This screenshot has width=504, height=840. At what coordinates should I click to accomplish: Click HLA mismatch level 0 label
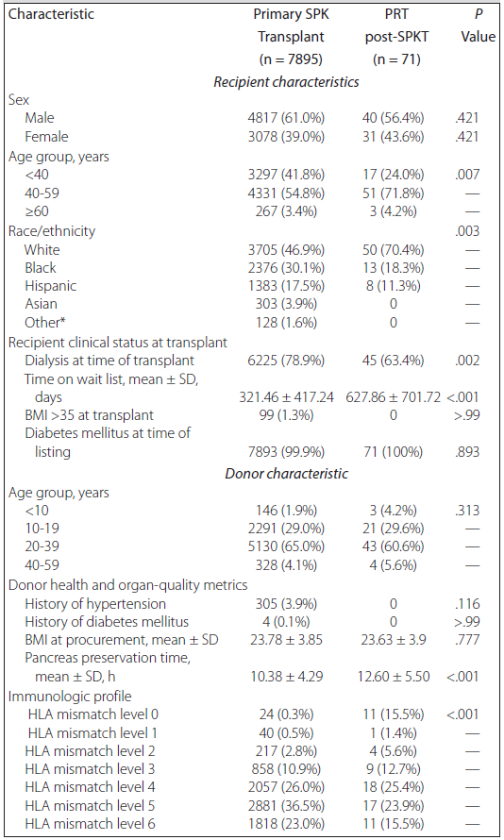click(x=93, y=714)
